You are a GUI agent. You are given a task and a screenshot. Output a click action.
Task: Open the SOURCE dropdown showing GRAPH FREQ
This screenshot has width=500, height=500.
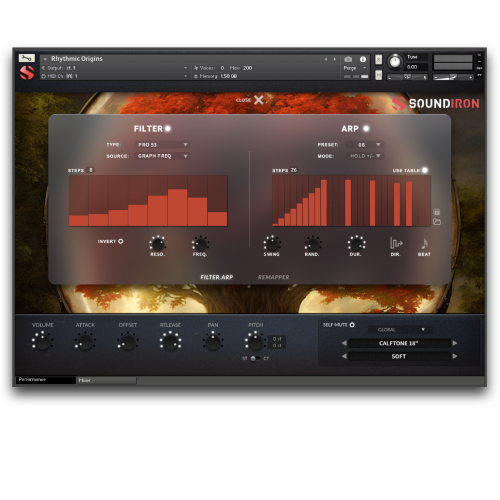[162, 156]
